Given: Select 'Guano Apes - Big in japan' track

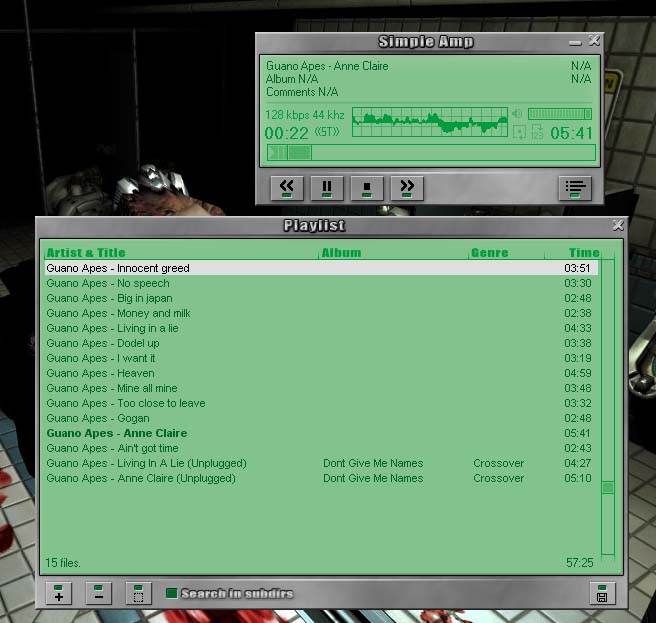Looking at the screenshot, I should coord(109,298).
